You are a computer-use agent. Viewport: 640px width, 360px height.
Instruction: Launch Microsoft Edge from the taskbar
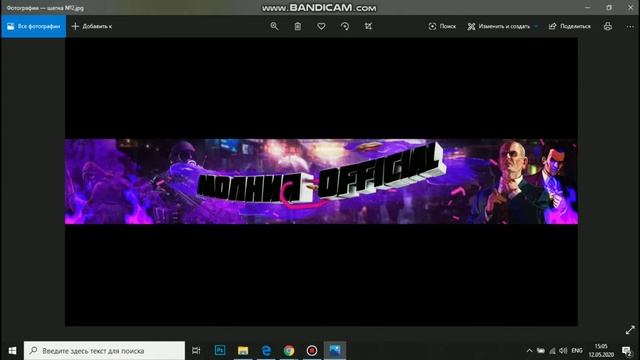[266, 351]
